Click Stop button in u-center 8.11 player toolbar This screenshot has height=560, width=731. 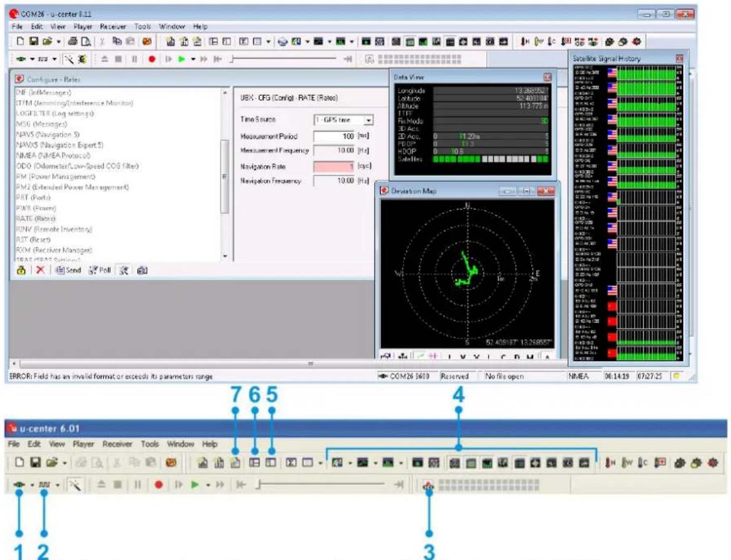pyautogui.click(x=119, y=59)
